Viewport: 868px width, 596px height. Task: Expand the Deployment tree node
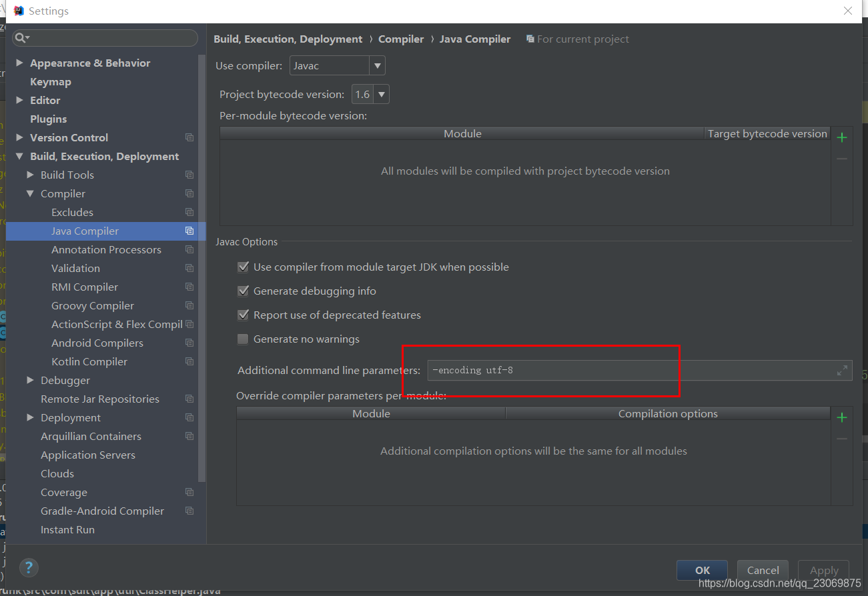click(x=30, y=417)
